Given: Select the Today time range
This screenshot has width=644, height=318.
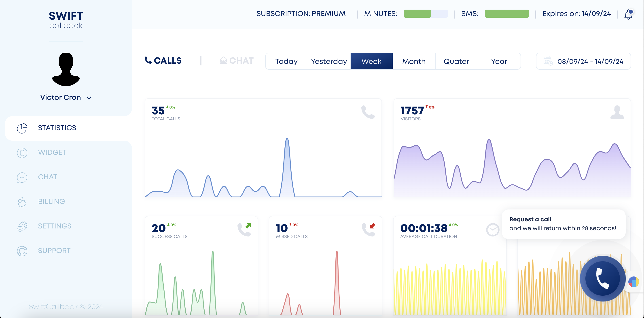Looking at the screenshot, I should tap(286, 61).
